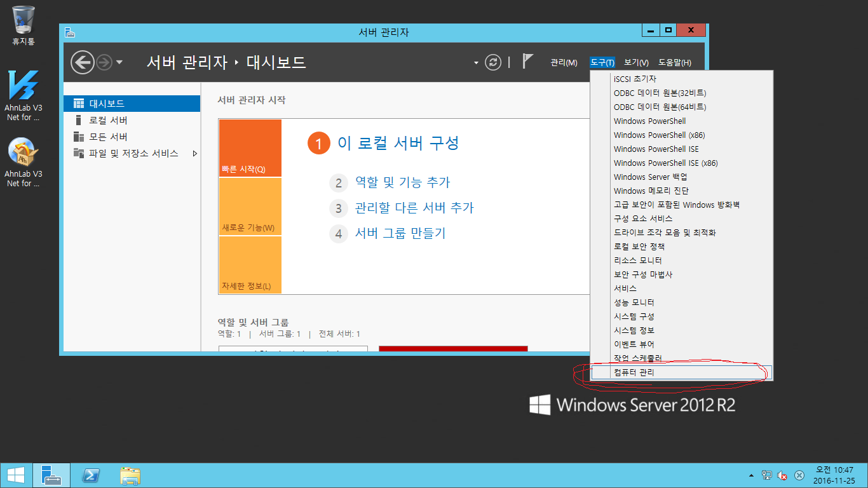The width and height of the screenshot is (868, 488).
Task: Open the navigation history dropdown arrow
Action: click(119, 62)
